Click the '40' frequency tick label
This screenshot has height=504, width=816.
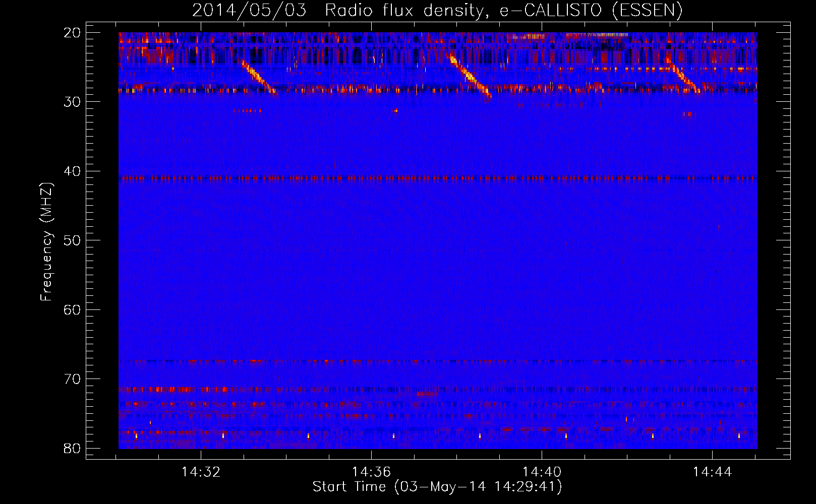[x=73, y=171]
